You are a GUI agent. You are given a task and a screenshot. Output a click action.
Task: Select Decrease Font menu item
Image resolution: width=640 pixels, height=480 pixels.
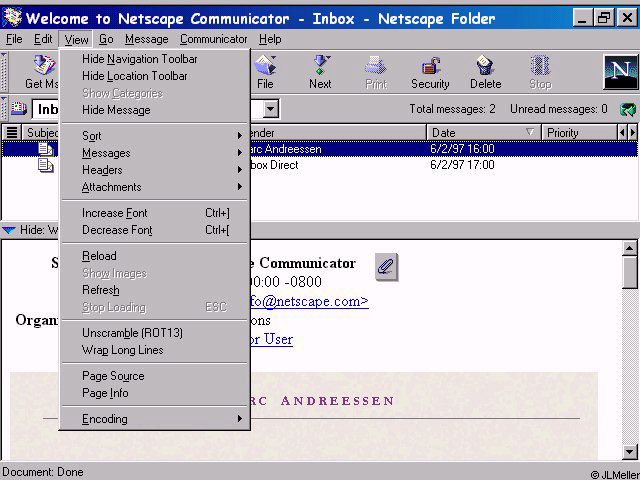pyautogui.click(x=154, y=230)
